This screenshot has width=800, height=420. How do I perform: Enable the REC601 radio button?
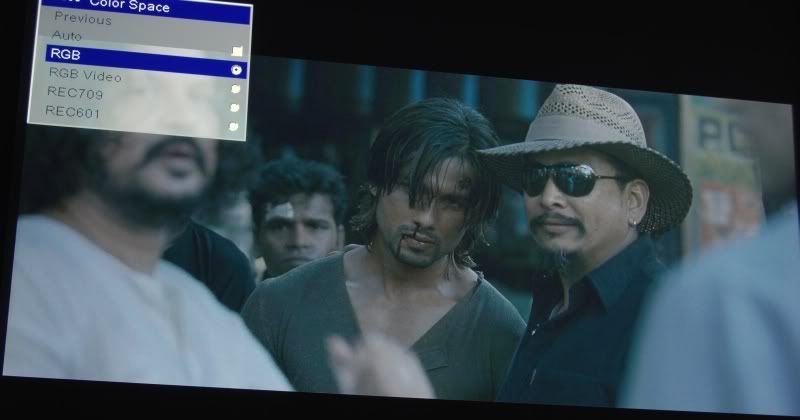pos(233,126)
